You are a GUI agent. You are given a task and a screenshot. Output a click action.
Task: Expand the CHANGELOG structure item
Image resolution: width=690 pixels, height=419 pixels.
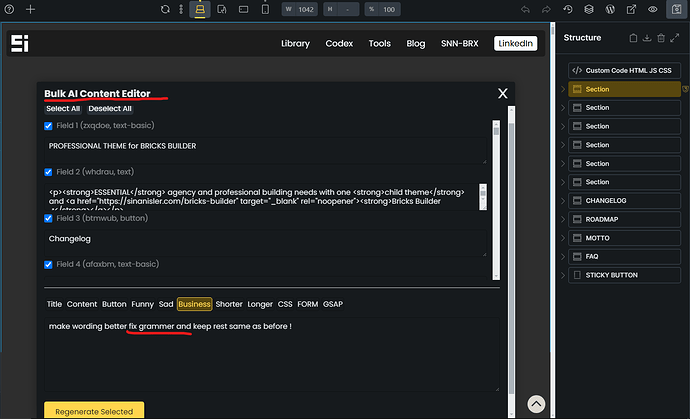point(562,201)
